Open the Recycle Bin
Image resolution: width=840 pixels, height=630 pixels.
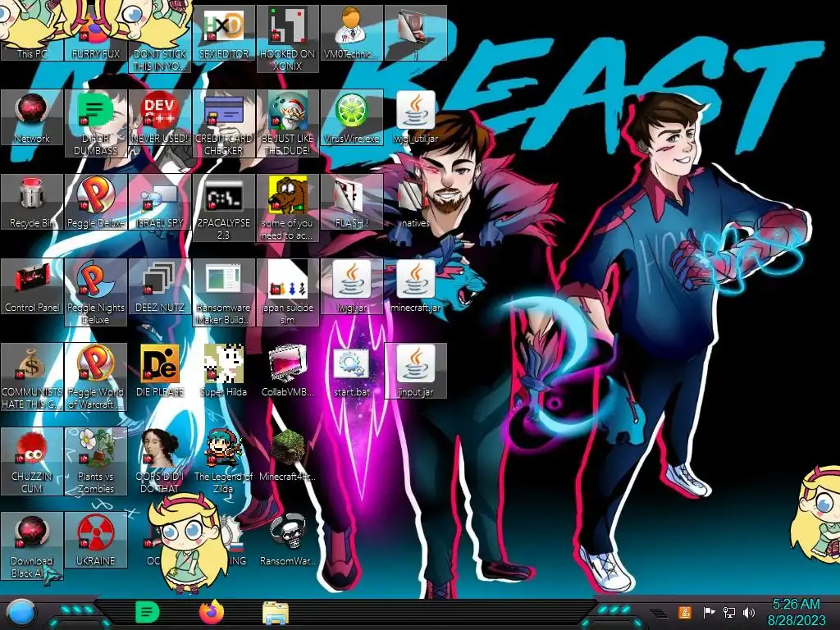pyautogui.click(x=32, y=202)
